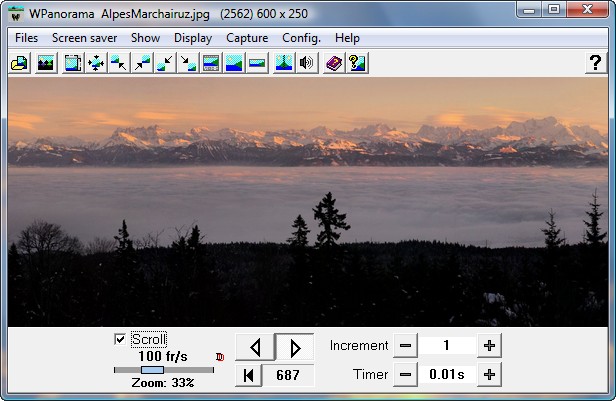Viewport: 616px width, 401px height.
Task: Open the Display menu
Action: point(193,38)
